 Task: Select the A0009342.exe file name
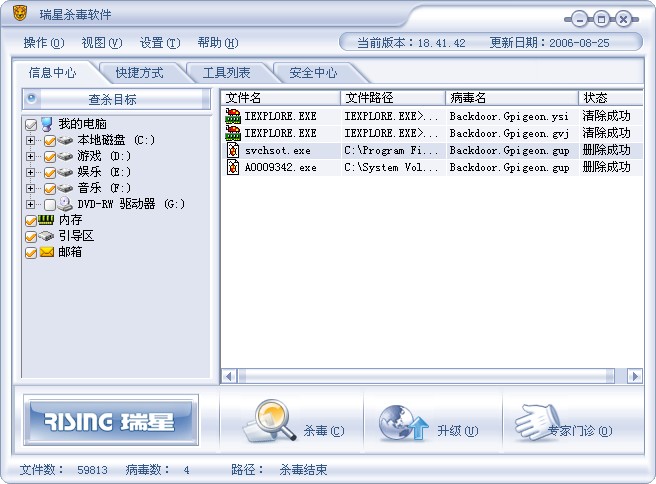tap(280, 167)
